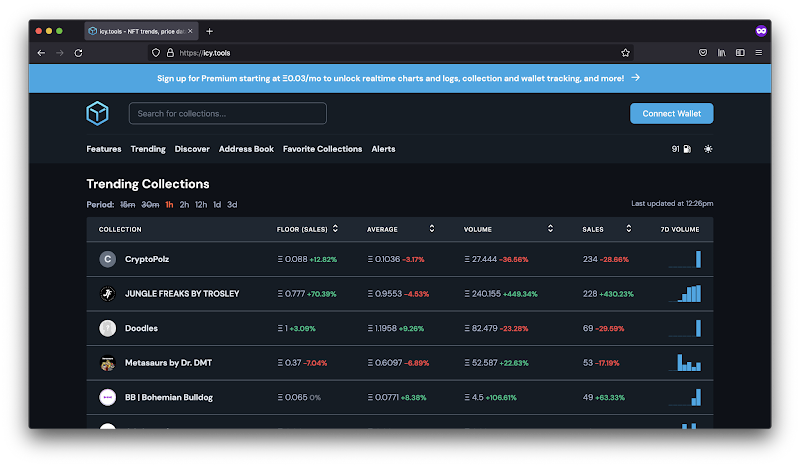This screenshot has height=467, width=800.
Task: Click the Connect Wallet button
Action: (x=671, y=113)
